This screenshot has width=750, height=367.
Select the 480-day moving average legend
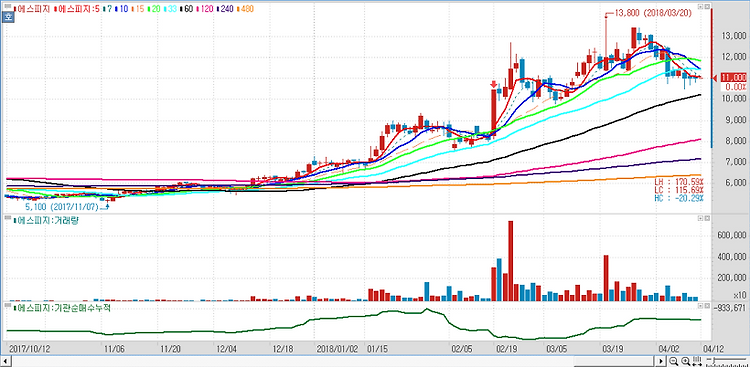(x=245, y=9)
